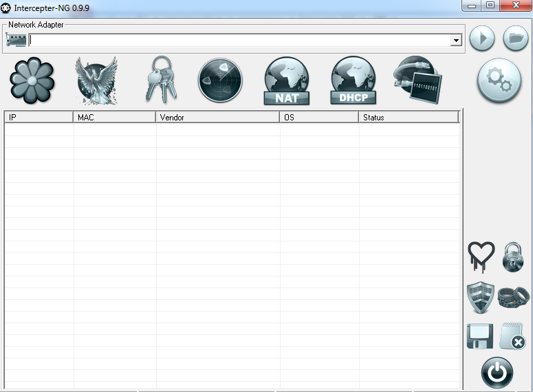Launch Heartbleed exploit bleeding heart icon
Screen dimensions: 533x392
click(481, 257)
